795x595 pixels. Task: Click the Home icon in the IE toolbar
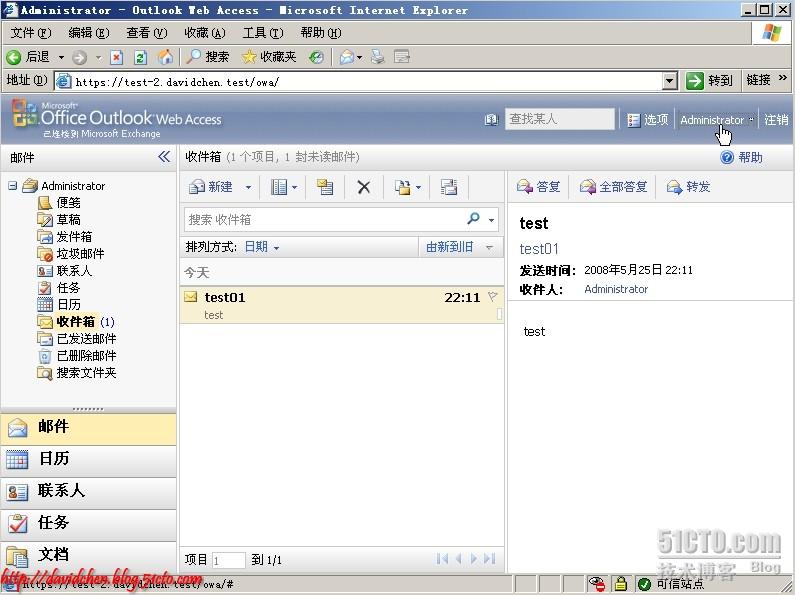[x=165, y=57]
